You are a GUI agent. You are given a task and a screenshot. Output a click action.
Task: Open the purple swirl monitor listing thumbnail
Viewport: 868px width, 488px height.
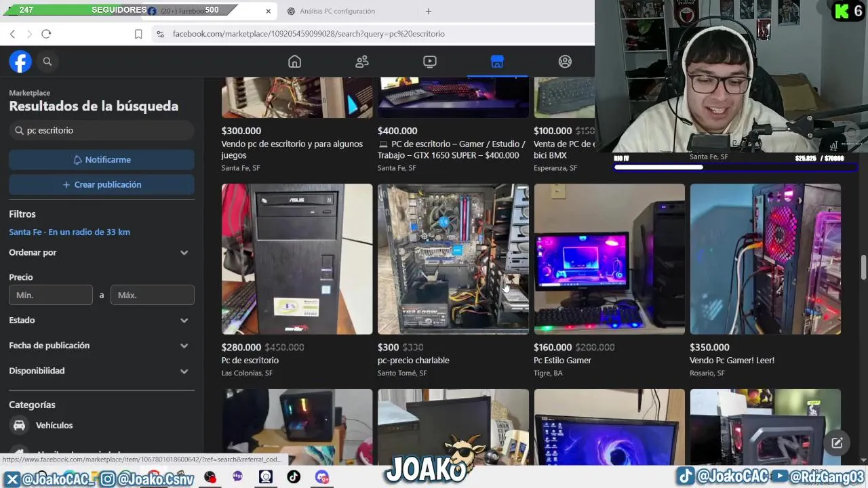(609, 427)
